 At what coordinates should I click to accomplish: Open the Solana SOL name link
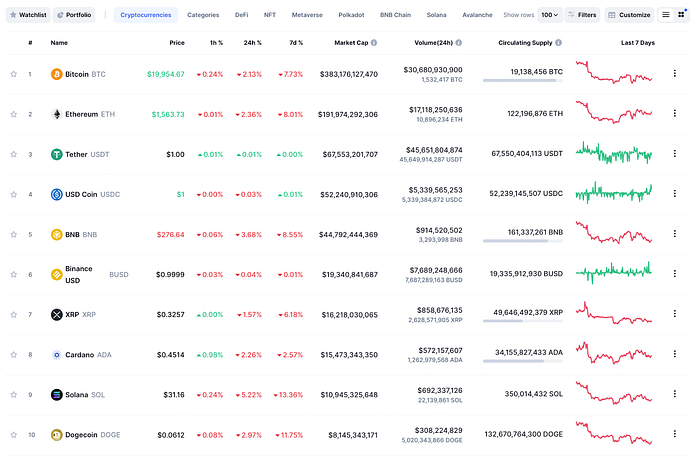click(x=85, y=395)
